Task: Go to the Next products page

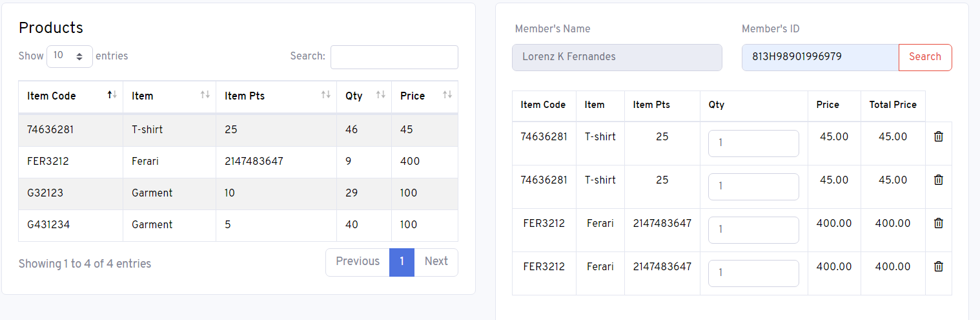Action: click(436, 262)
